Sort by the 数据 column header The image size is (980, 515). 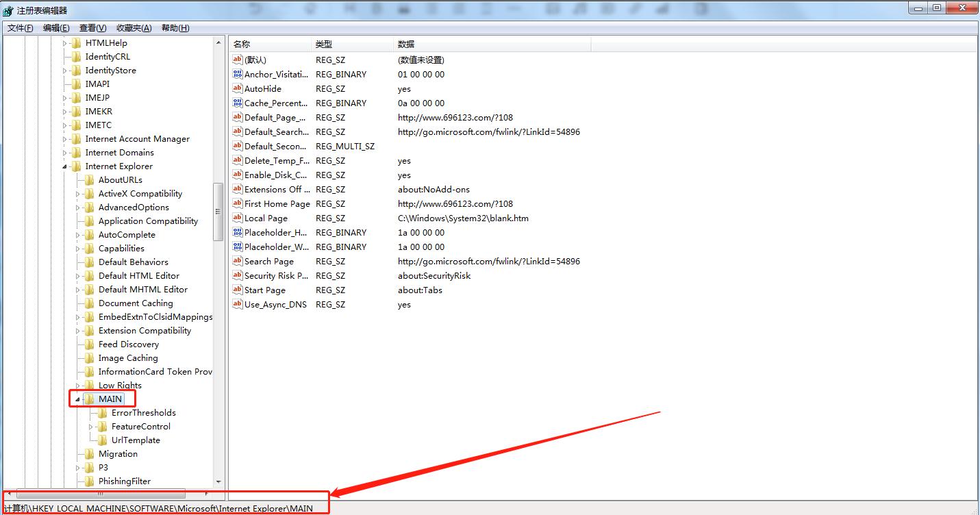click(x=492, y=44)
